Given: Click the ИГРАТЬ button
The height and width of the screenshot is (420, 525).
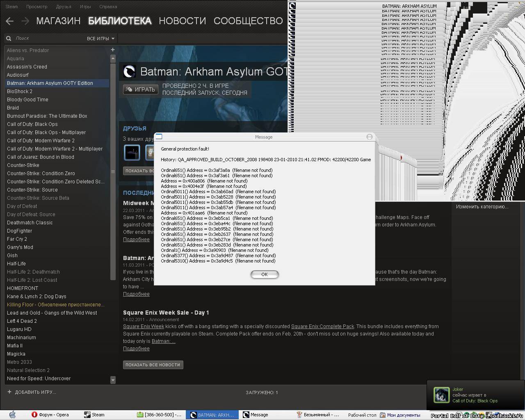Looking at the screenshot, I should tap(141, 89).
